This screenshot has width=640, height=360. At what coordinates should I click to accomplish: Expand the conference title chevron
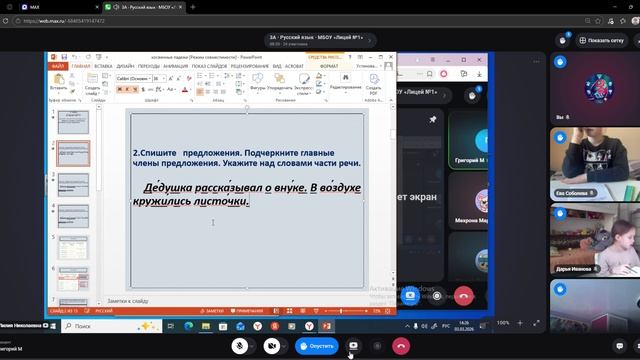click(370, 40)
